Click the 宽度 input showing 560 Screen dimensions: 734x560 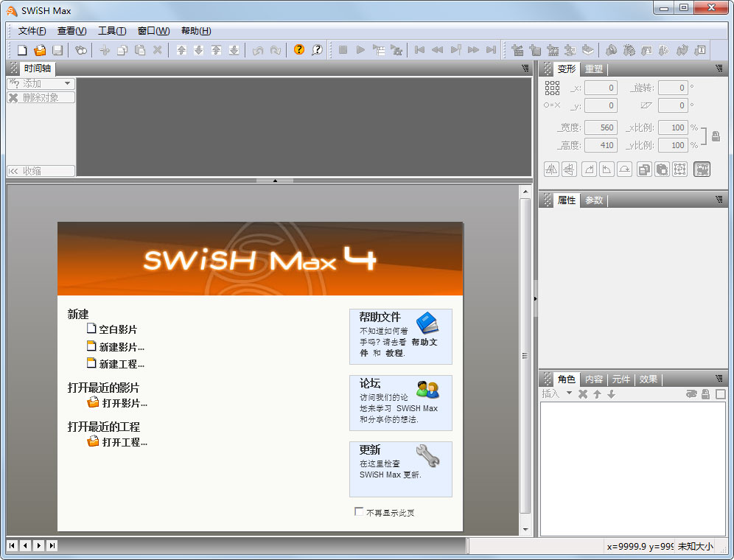click(x=601, y=127)
